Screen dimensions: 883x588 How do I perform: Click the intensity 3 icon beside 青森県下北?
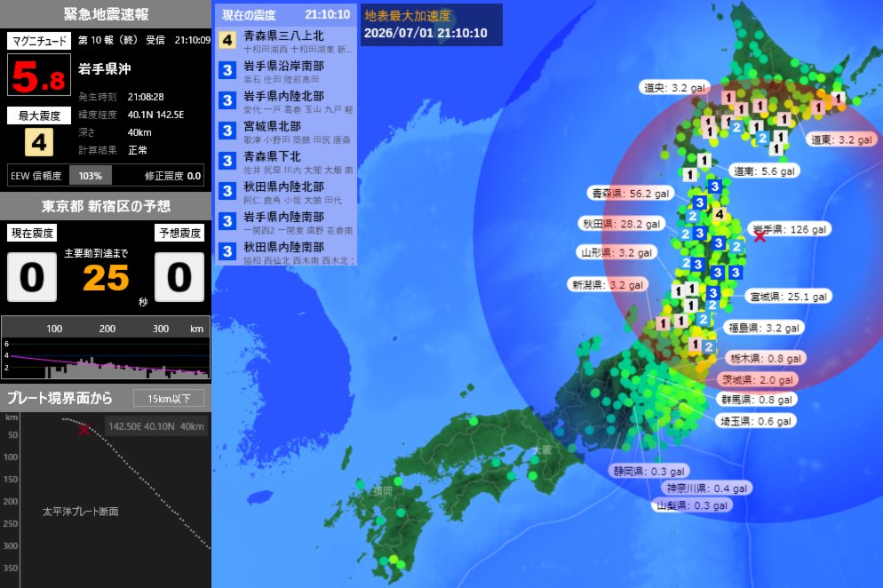pyautogui.click(x=227, y=161)
